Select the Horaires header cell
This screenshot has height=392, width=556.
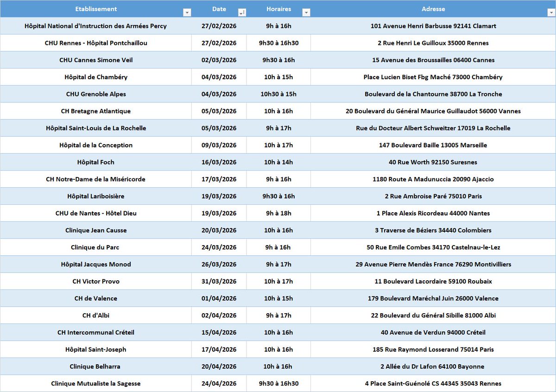tap(278, 9)
